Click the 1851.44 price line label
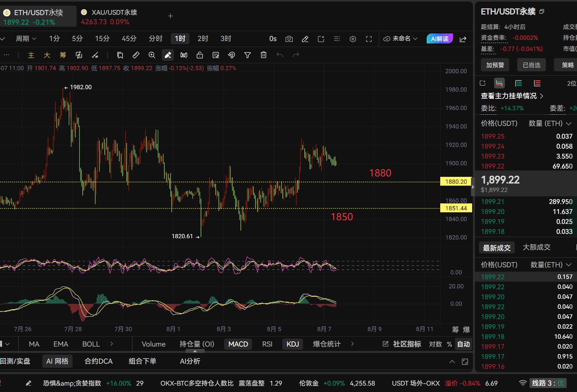This screenshot has height=392, width=577. [x=456, y=208]
